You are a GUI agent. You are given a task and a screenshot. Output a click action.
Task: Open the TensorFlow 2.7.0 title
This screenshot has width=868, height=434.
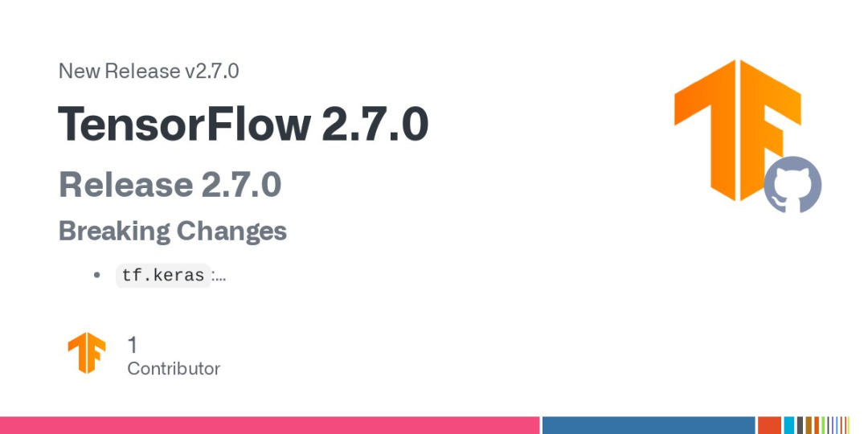[x=243, y=125]
